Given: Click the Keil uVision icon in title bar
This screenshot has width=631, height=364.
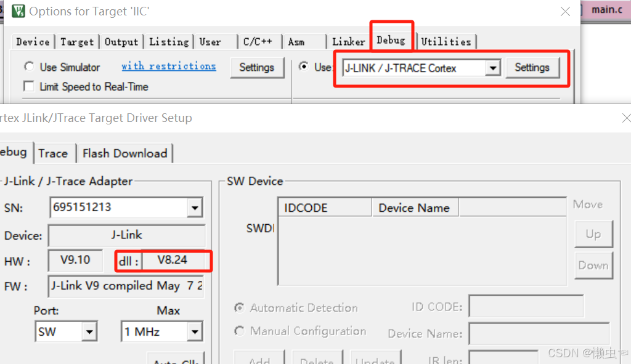Looking at the screenshot, I should (18, 11).
